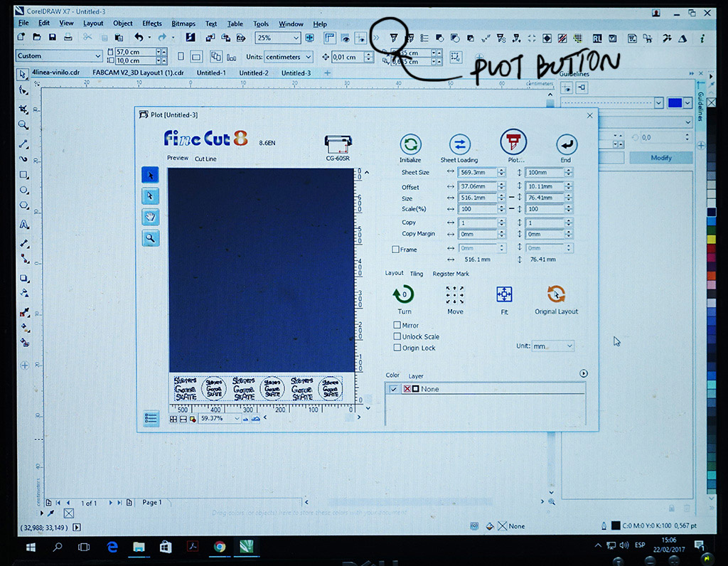Click the Windows Start button
Screen dimensions: 728x566
(x=31, y=547)
